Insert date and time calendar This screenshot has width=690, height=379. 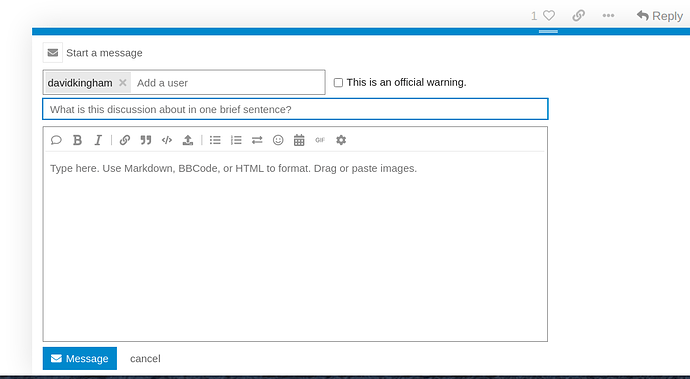(x=299, y=140)
